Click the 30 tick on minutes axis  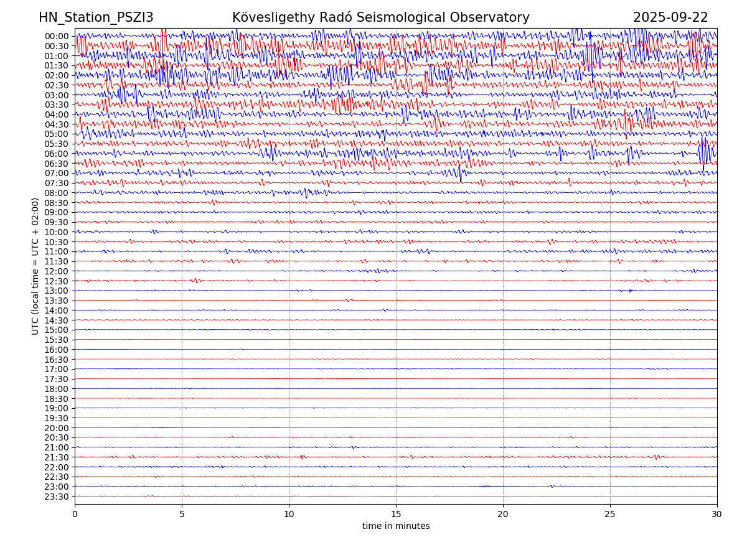click(717, 515)
